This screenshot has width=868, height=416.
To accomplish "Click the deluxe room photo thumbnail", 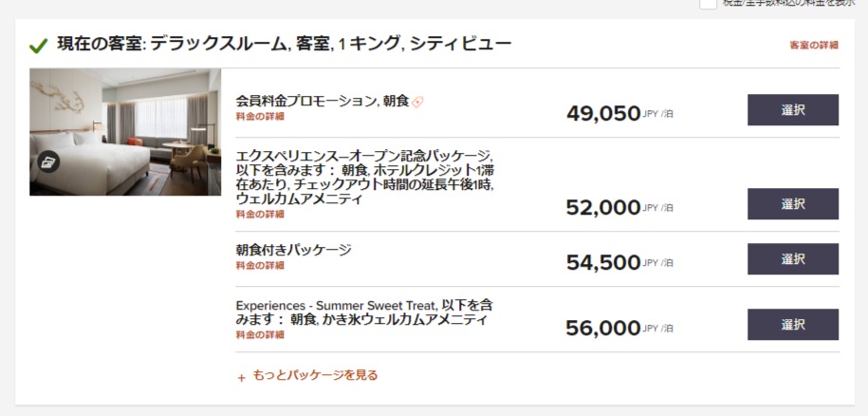I will [x=125, y=132].
